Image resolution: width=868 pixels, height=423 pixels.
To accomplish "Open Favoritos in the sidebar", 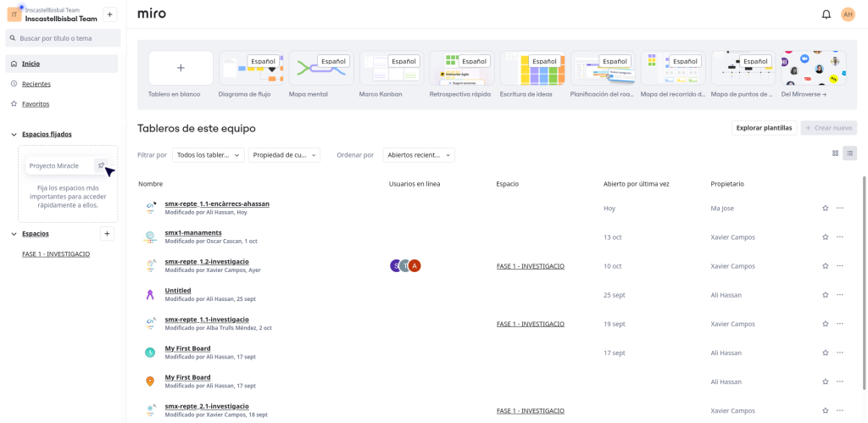I will click(36, 103).
